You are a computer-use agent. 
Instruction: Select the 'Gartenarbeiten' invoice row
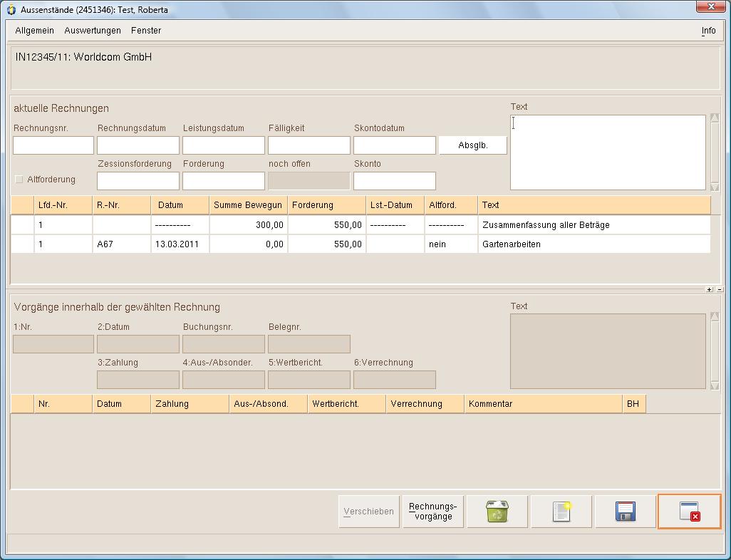click(x=361, y=244)
